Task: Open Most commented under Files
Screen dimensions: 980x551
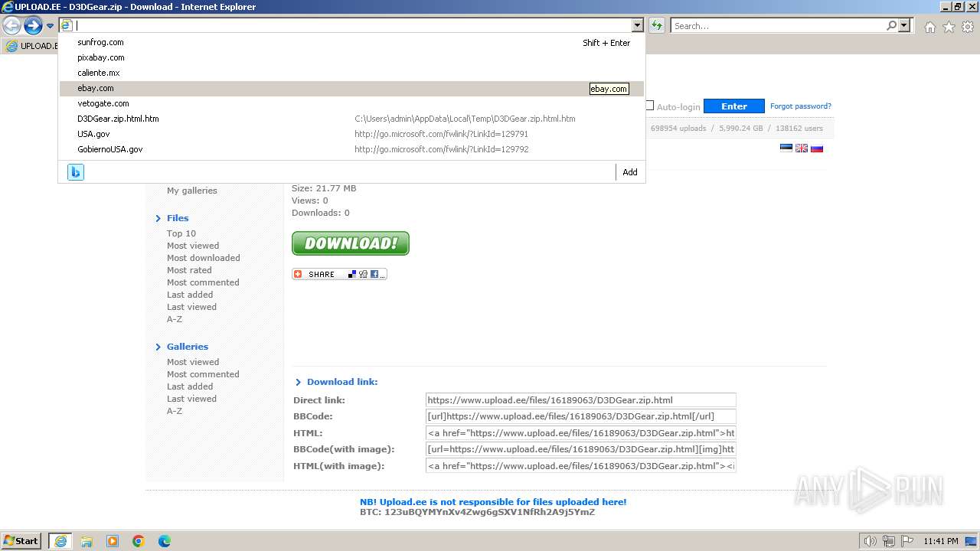Action: click(203, 282)
